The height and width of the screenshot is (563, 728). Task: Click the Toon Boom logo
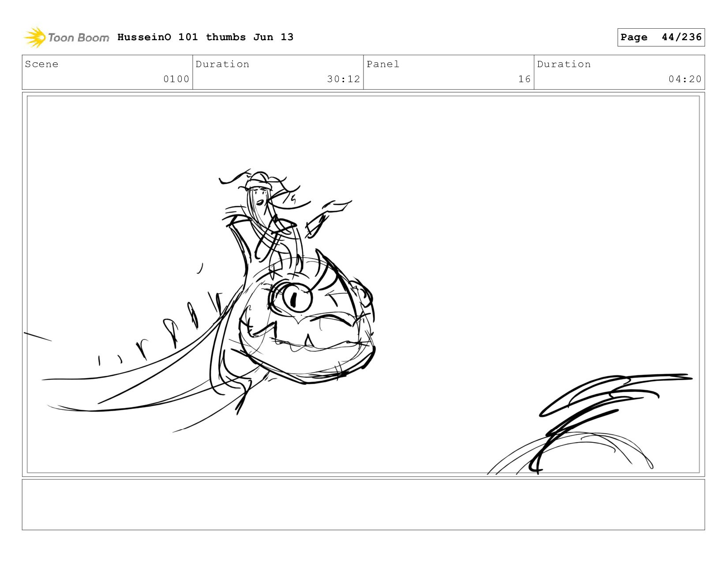tap(66, 38)
